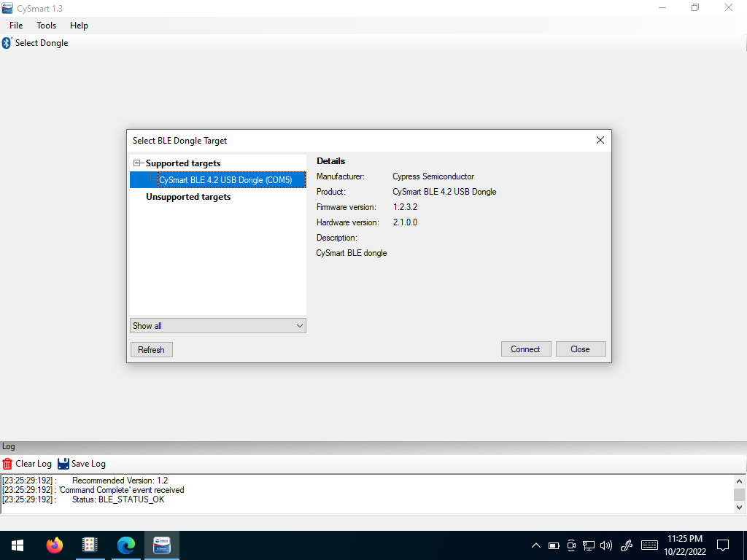Click the 'Recommended Version: 1.2' log line

click(x=120, y=481)
